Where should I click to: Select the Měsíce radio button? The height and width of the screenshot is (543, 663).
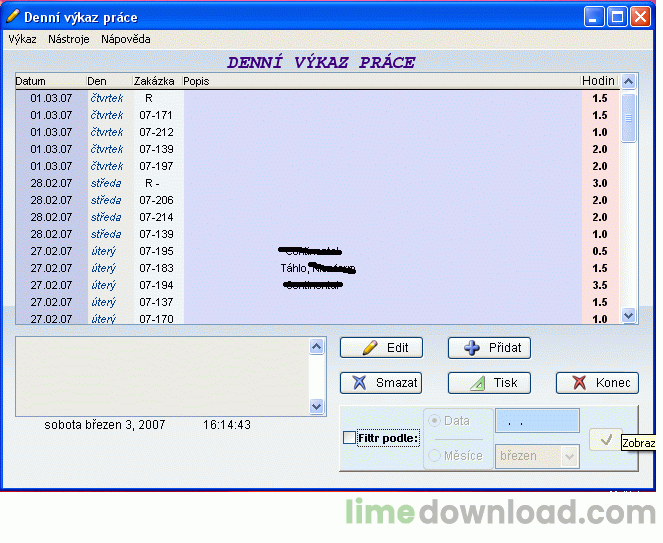coord(434,455)
